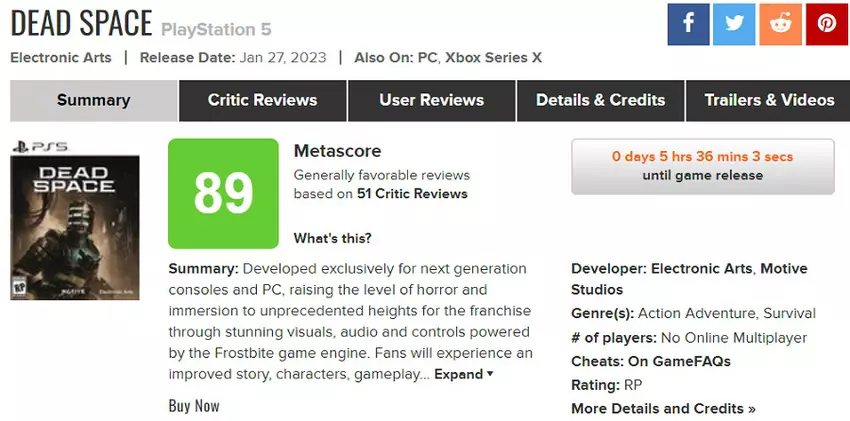Switch to the Critic Reviews tab
This screenshot has width=850, height=421.
[x=262, y=100]
